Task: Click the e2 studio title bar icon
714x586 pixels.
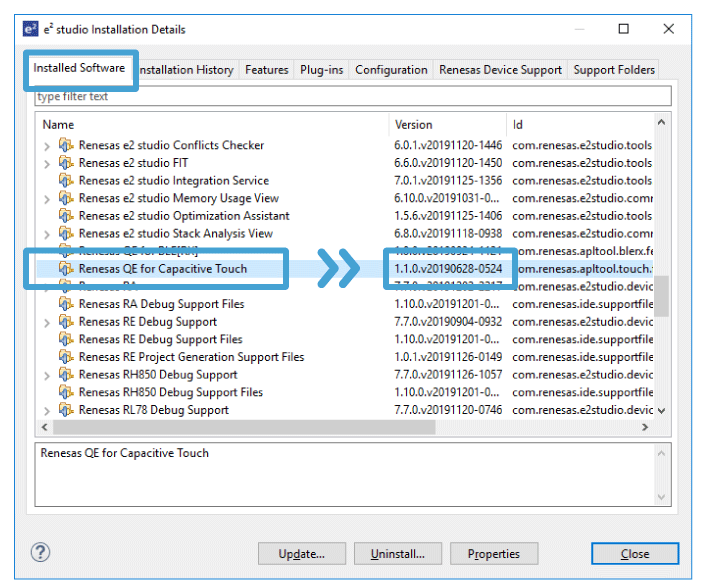Action: pyautogui.click(x=31, y=29)
